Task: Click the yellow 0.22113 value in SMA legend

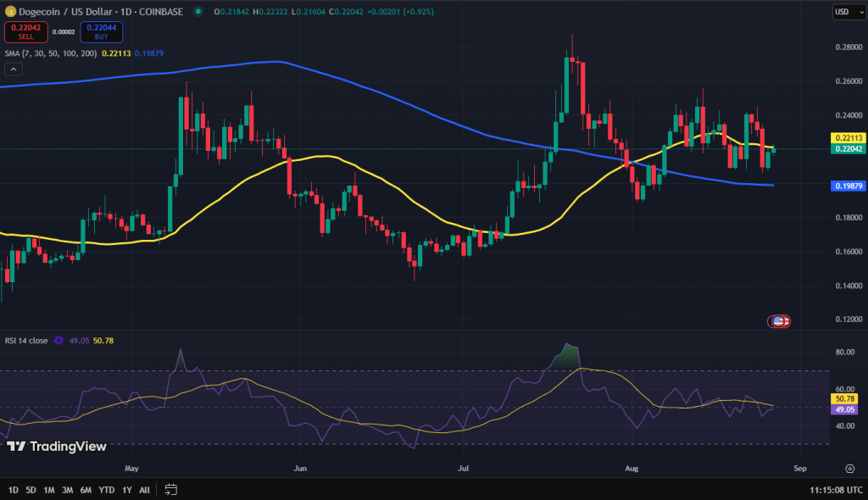Action: [116, 53]
